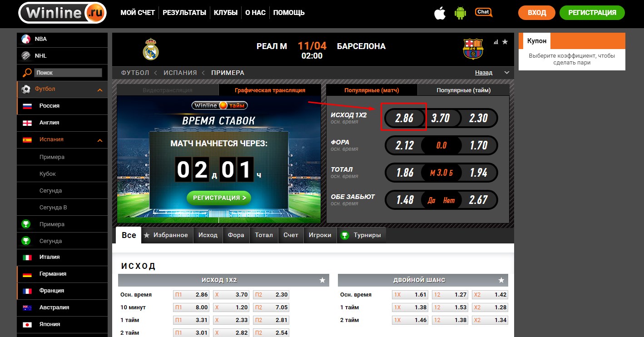This screenshot has height=337, width=644.
Task: Star the ДВОЙНОЙ ШАНС market table
Action: [501, 280]
